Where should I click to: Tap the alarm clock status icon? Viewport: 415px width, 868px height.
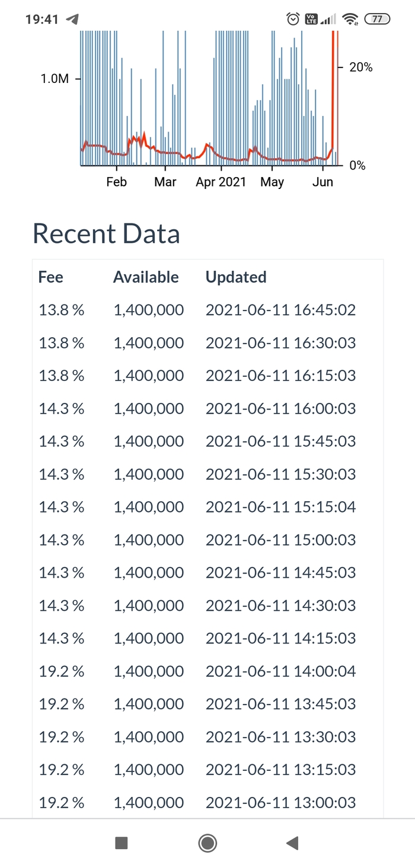(293, 19)
